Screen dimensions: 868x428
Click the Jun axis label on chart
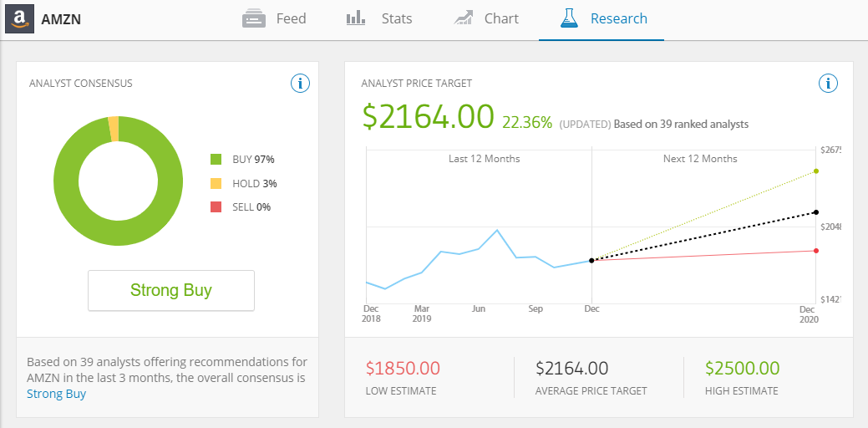click(x=479, y=309)
